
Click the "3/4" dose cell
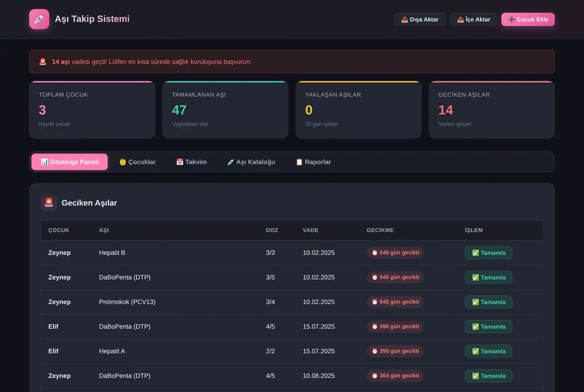pyautogui.click(x=271, y=302)
